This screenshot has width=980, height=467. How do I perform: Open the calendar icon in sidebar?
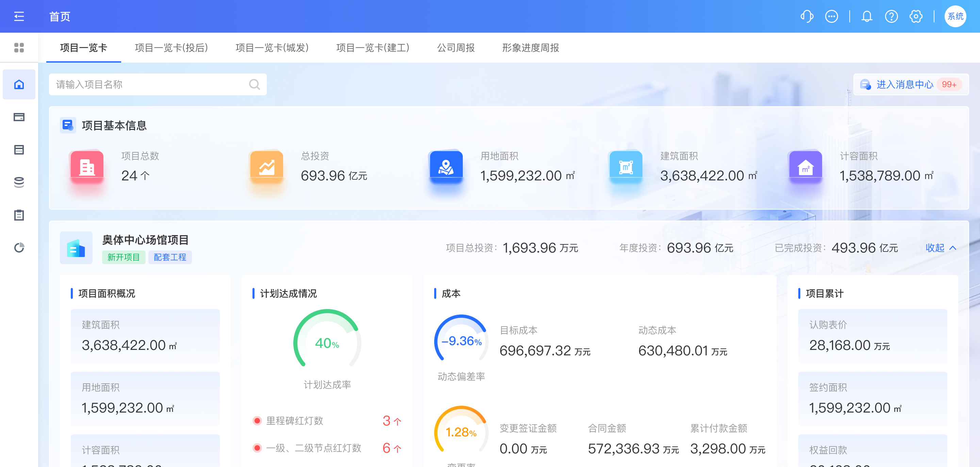(x=19, y=149)
